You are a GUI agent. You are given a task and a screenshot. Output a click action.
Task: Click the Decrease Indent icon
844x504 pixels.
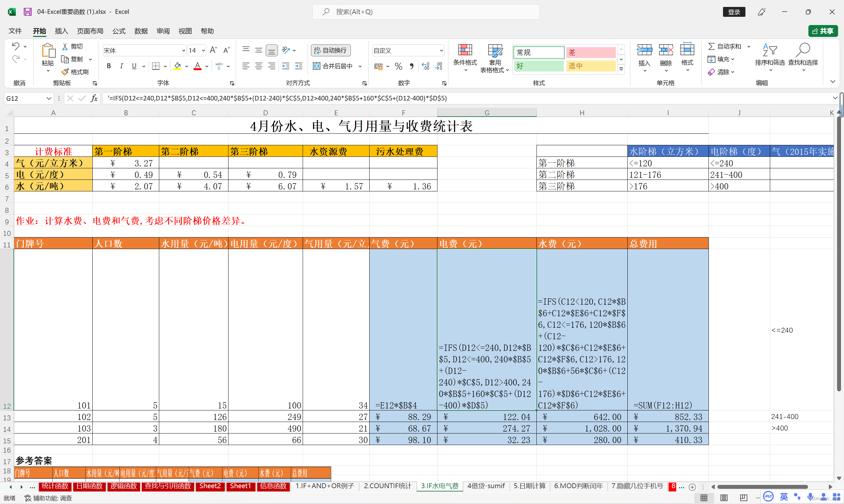(286, 66)
